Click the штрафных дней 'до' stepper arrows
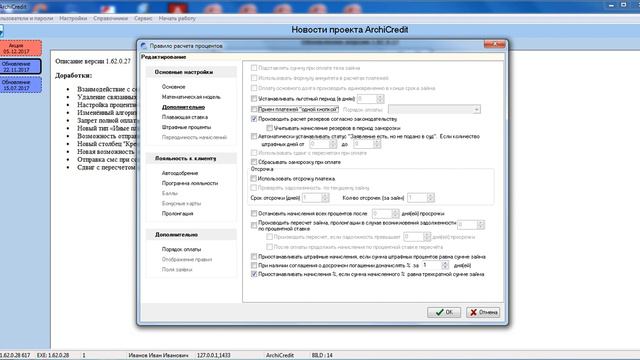The height and width of the screenshot is (360, 640). point(377,144)
